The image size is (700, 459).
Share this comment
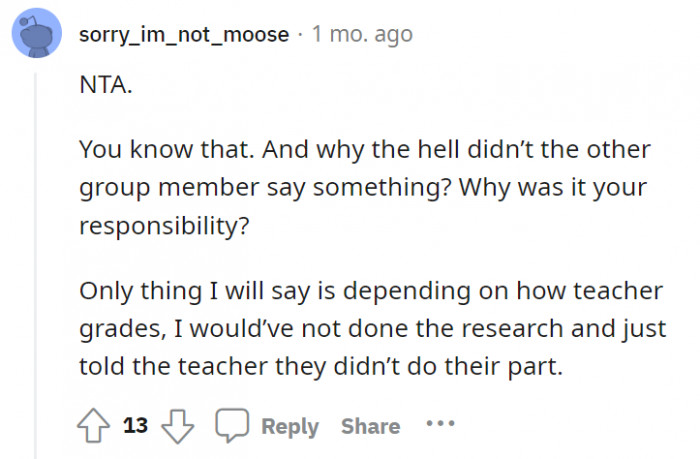point(370,426)
